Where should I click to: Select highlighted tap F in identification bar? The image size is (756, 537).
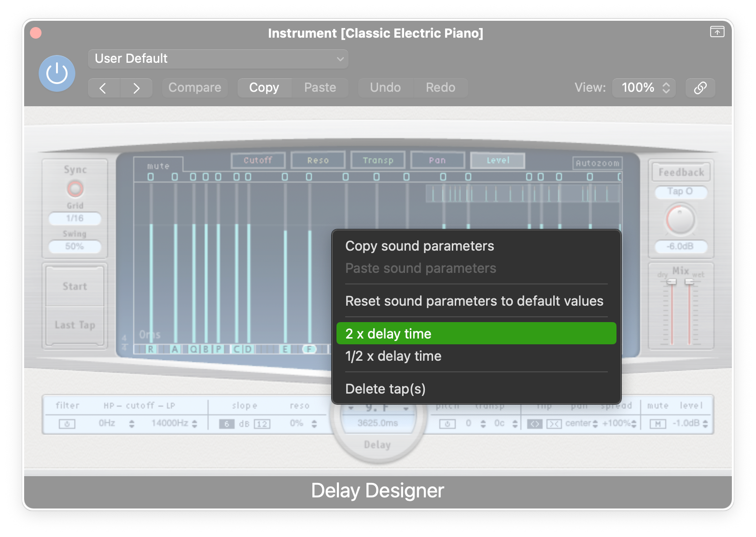[309, 349]
